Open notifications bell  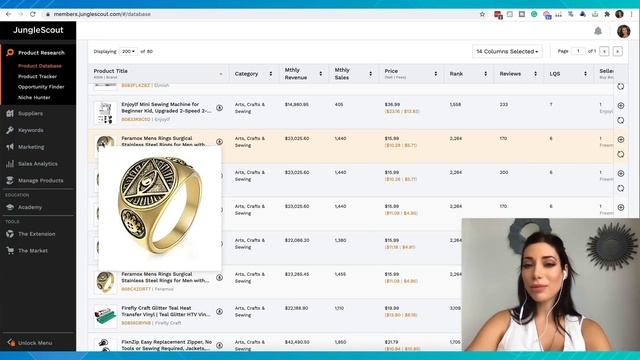(x=598, y=31)
